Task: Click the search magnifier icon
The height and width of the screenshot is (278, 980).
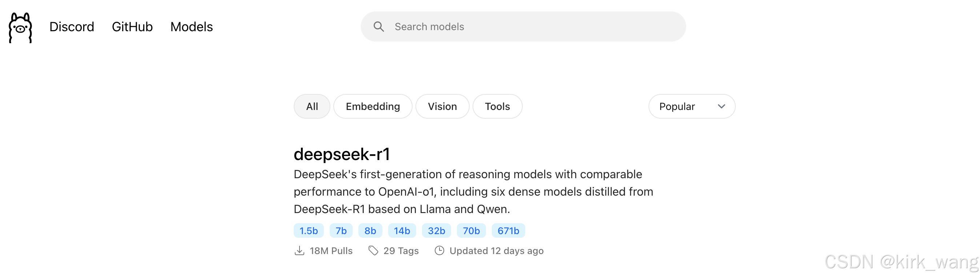Action: [378, 26]
